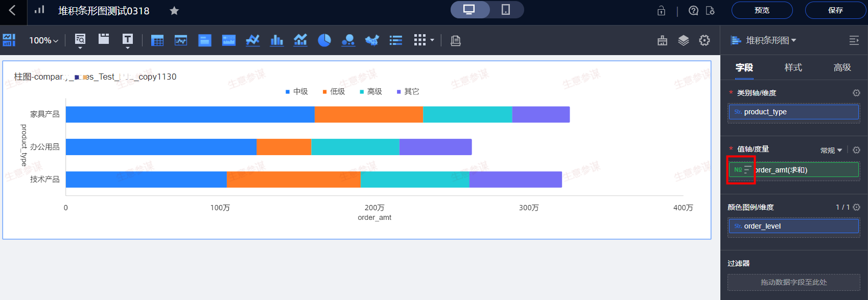Click the 预览 preview button
This screenshot has height=300, width=868.
tap(762, 10)
